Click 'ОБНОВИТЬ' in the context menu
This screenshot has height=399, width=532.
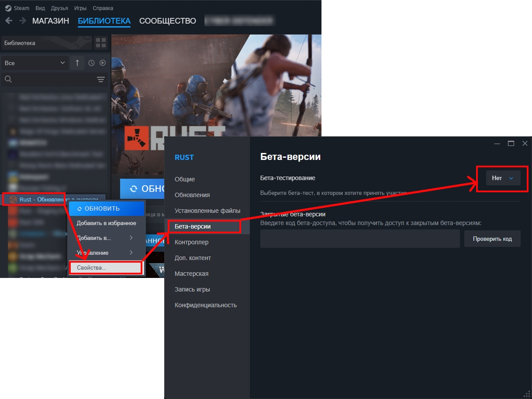pos(106,208)
